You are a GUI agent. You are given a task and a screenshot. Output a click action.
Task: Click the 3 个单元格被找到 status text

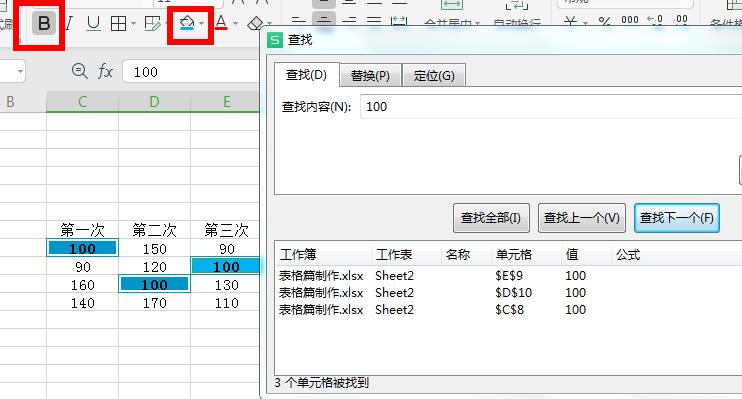pyautogui.click(x=322, y=382)
